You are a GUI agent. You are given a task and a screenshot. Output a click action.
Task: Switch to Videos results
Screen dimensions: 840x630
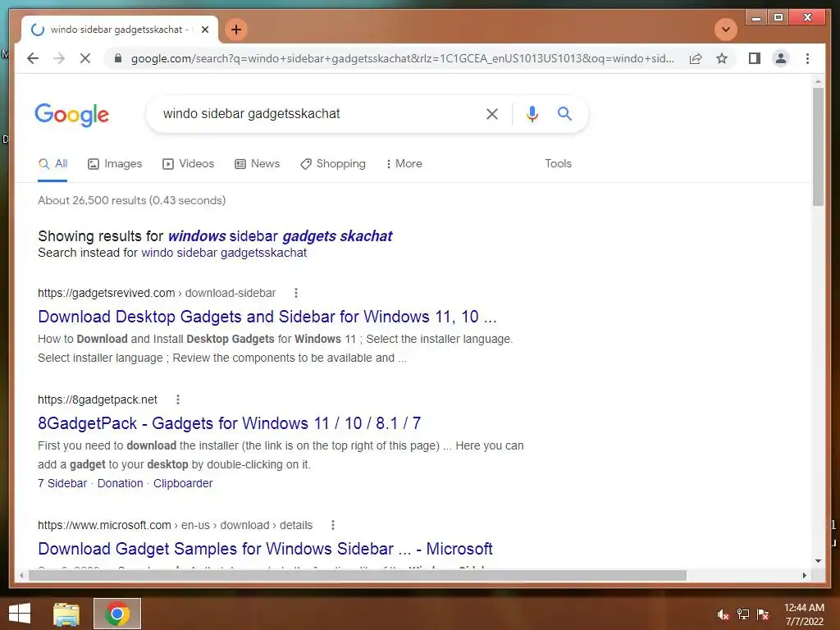pos(188,164)
